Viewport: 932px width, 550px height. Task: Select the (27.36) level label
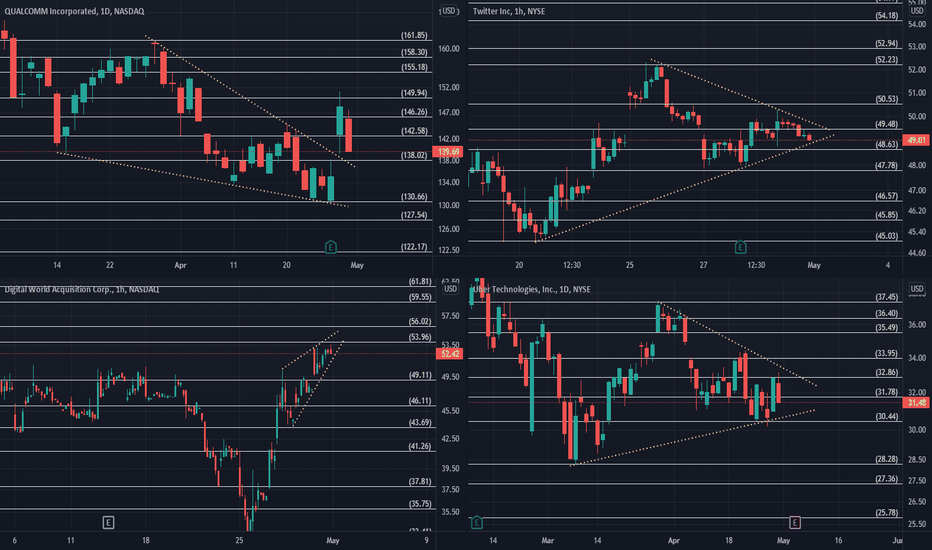(x=887, y=479)
